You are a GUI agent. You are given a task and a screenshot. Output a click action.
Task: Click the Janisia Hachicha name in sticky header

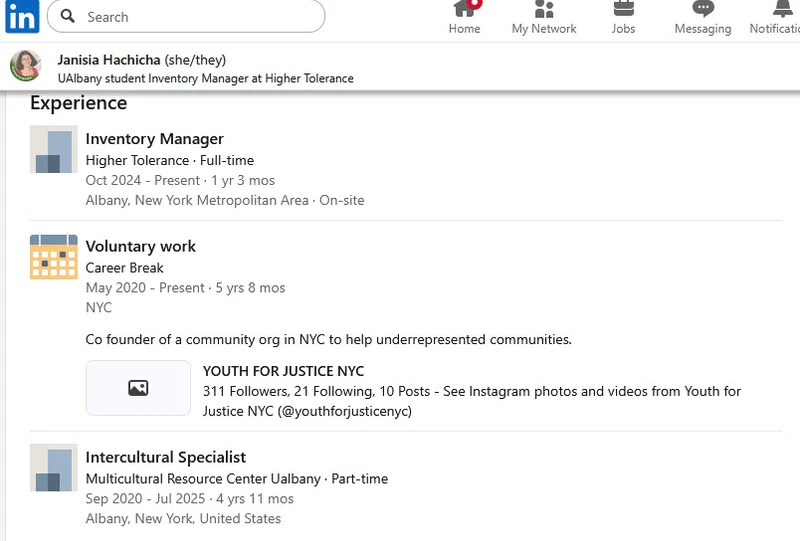click(109, 60)
